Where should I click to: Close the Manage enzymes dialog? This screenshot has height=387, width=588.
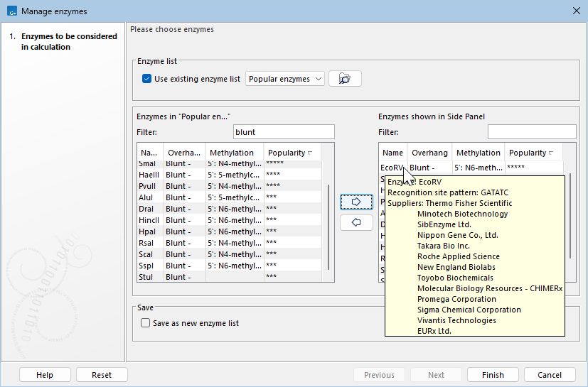click(577, 11)
